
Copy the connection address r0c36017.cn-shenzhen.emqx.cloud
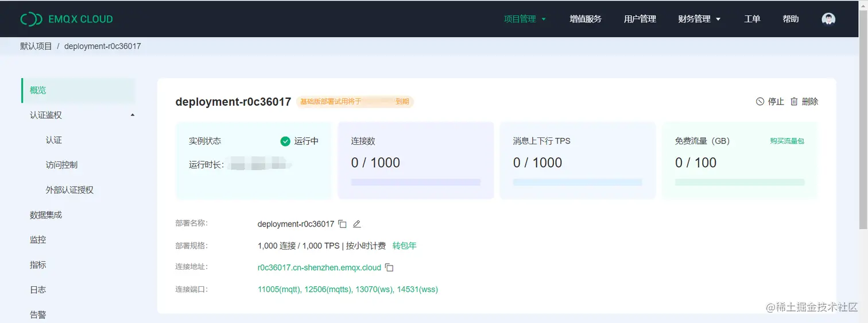click(x=389, y=267)
